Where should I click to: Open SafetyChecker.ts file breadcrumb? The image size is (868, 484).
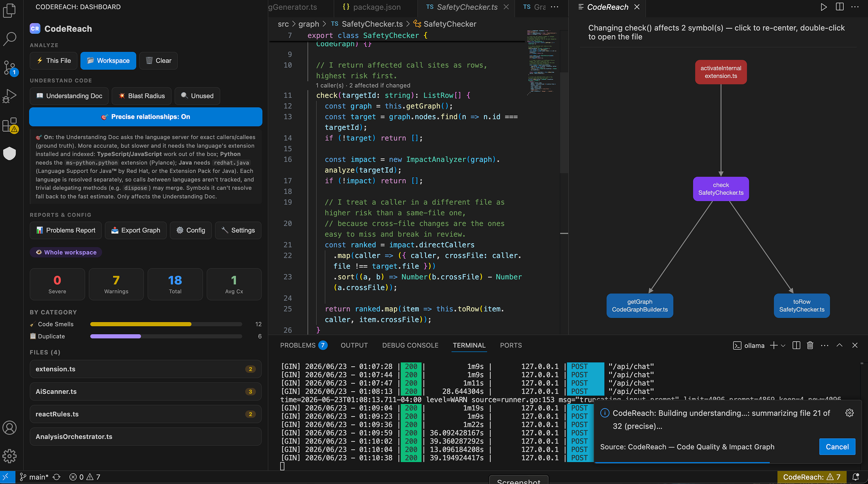(367, 24)
